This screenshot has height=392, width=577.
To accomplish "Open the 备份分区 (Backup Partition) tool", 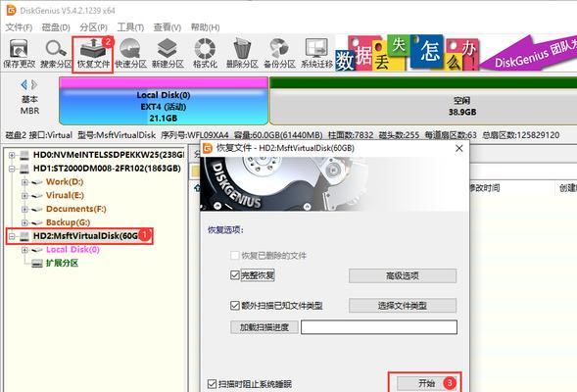I will [x=279, y=53].
